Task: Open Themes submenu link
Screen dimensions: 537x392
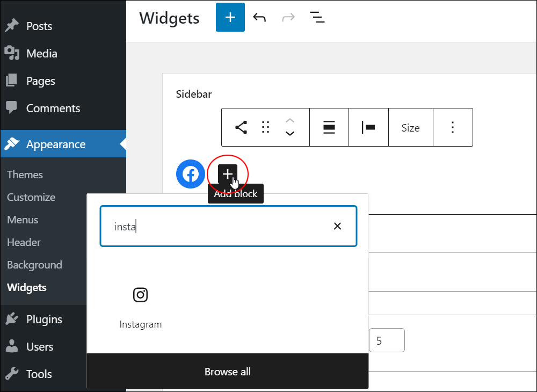Action: click(25, 175)
